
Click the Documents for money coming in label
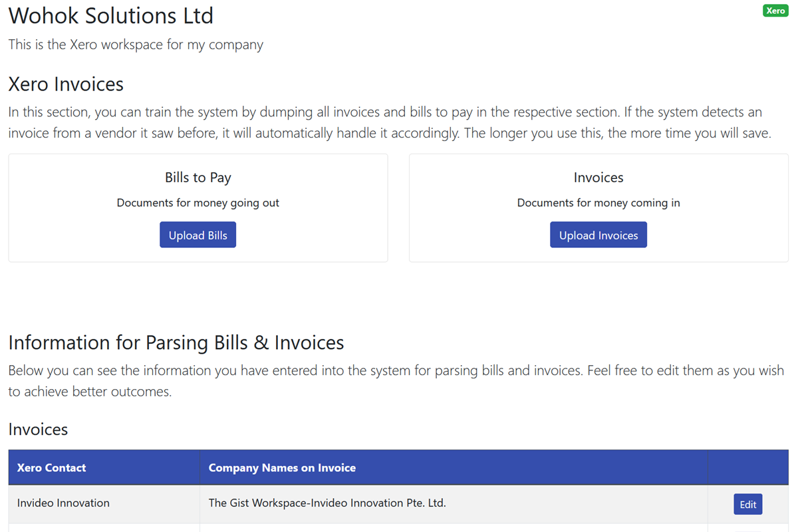598,203
